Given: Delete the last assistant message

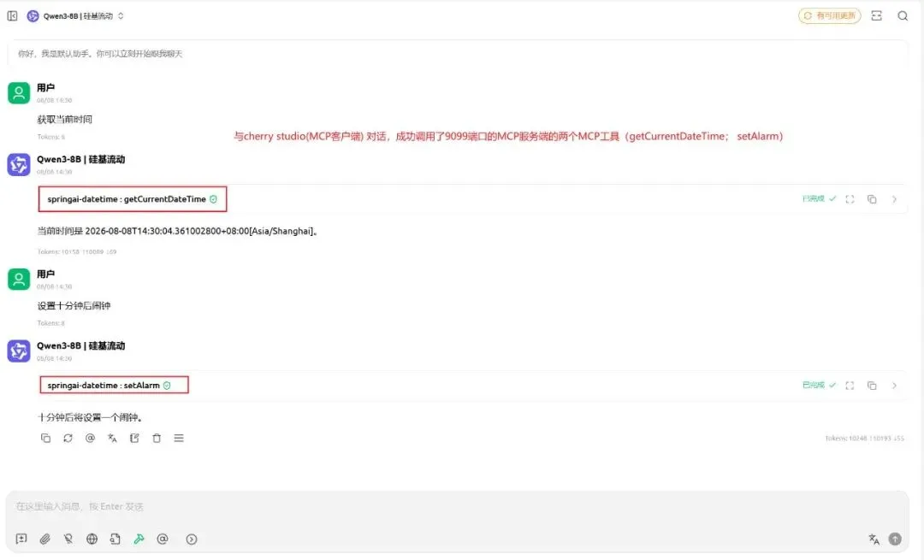Looking at the screenshot, I should click(157, 438).
